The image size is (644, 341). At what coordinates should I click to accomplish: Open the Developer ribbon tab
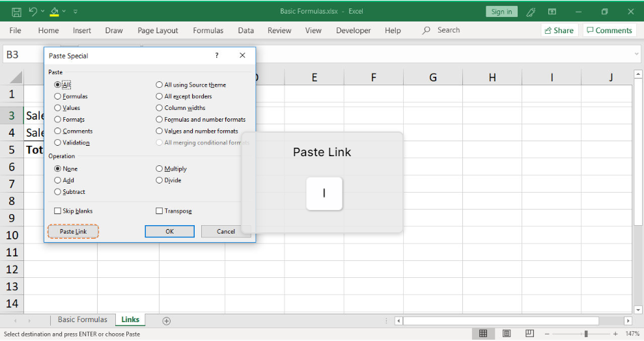[x=353, y=31]
